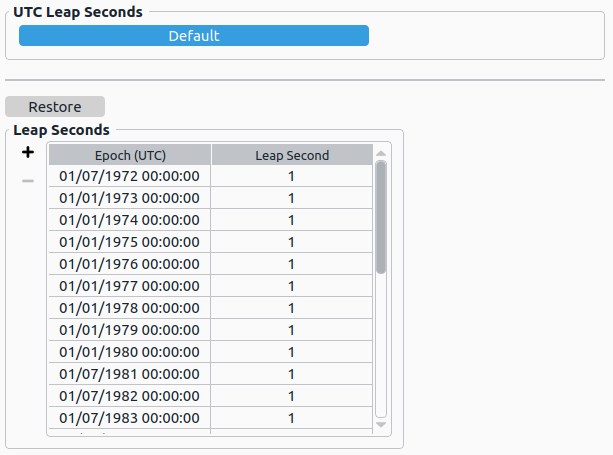
Task: Click leap second value for 01/07/1981
Action: click(292, 374)
